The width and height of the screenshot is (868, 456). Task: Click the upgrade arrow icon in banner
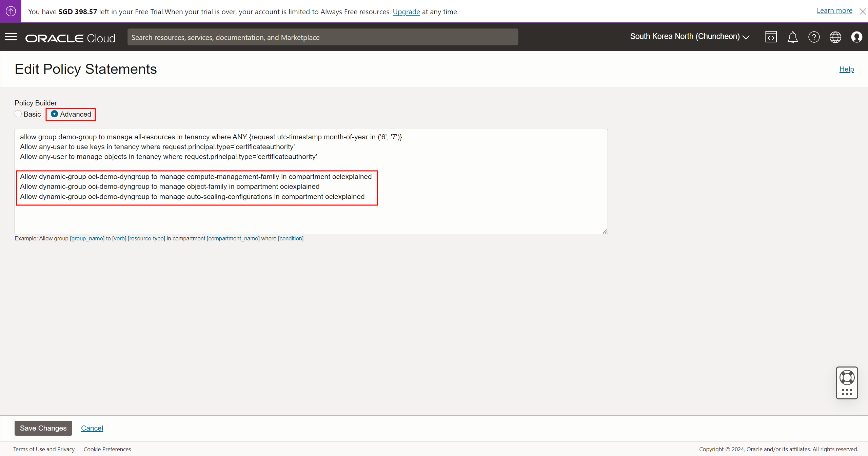coord(11,11)
